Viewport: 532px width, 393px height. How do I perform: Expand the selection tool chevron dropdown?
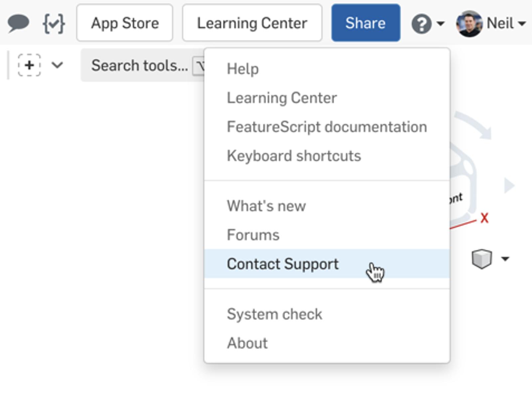pyautogui.click(x=57, y=65)
